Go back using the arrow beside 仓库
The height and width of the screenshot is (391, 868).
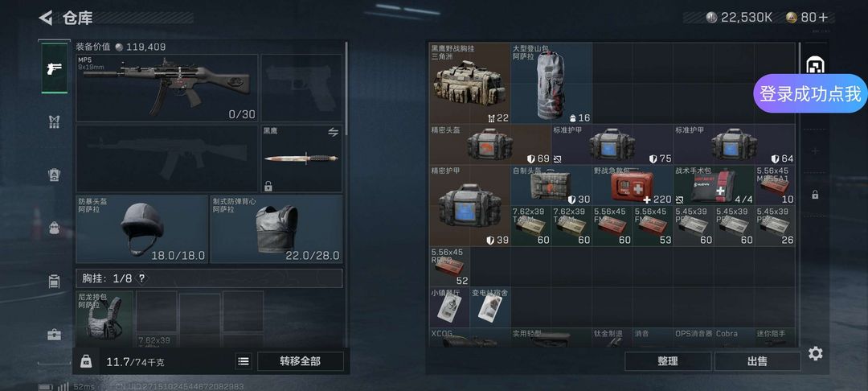click(x=45, y=18)
